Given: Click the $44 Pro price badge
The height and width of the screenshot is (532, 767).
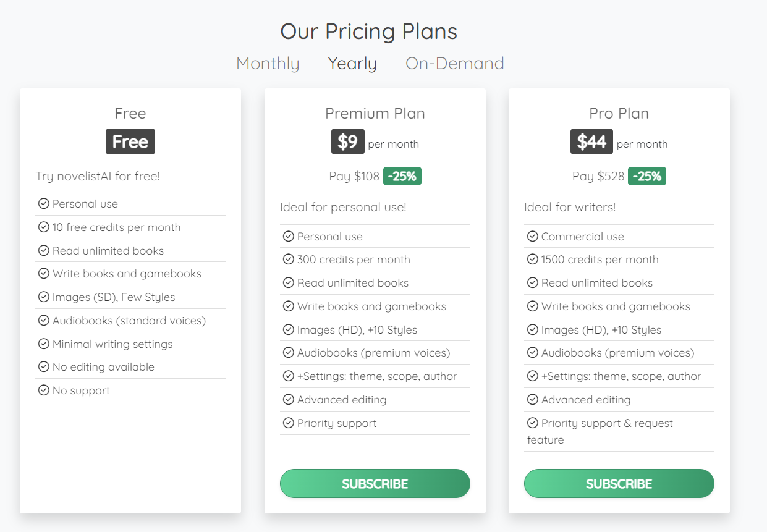Looking at the screenshot, I should tap(591, 141).
